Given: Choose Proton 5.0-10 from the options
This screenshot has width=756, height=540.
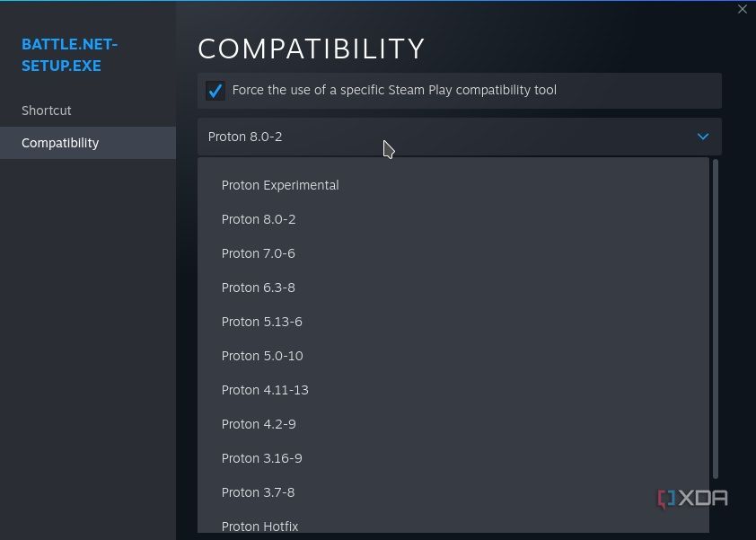Looking at the screenshot, I should (x=262, y=356).
